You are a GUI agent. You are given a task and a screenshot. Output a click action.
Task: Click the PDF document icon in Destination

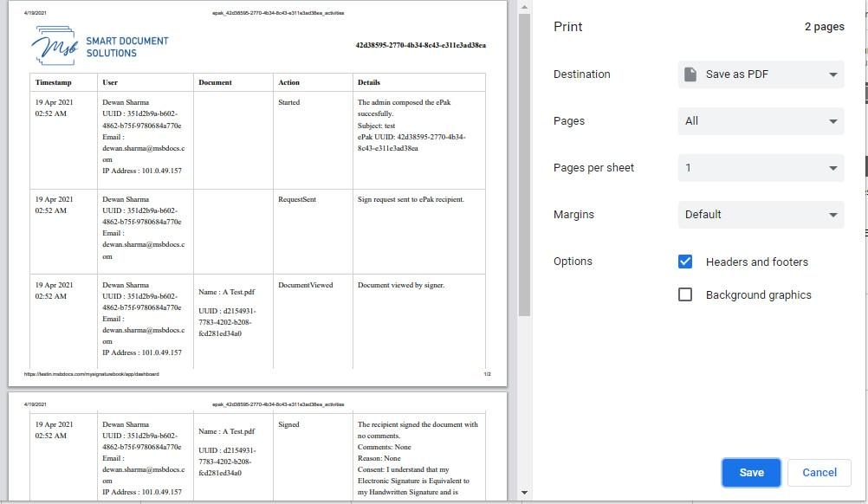690,74
